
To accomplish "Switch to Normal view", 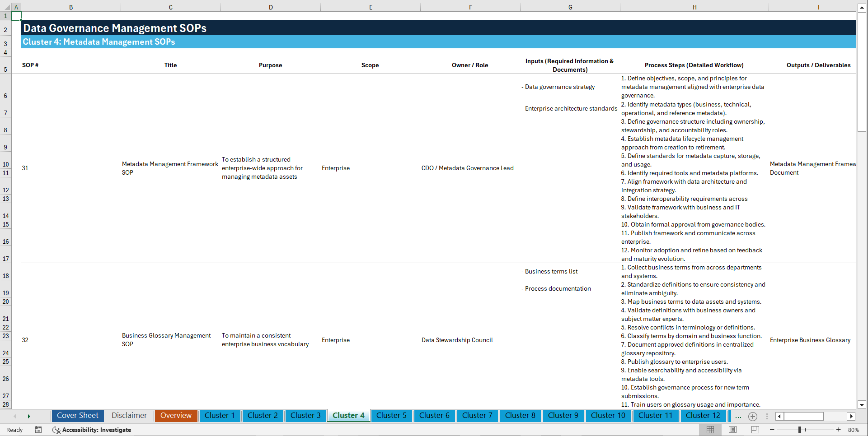I will click(710, 430).
